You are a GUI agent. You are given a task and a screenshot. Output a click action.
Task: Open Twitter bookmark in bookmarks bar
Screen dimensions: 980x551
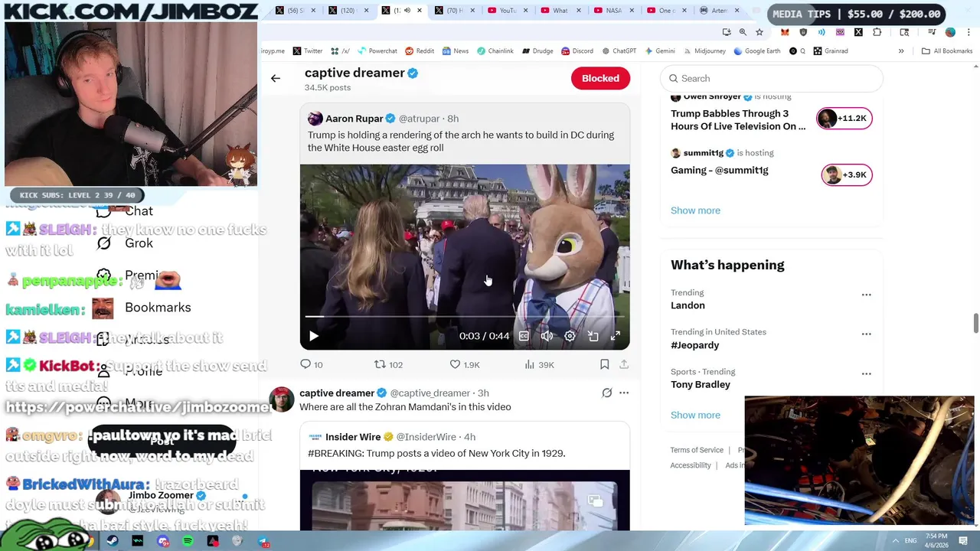307,51
